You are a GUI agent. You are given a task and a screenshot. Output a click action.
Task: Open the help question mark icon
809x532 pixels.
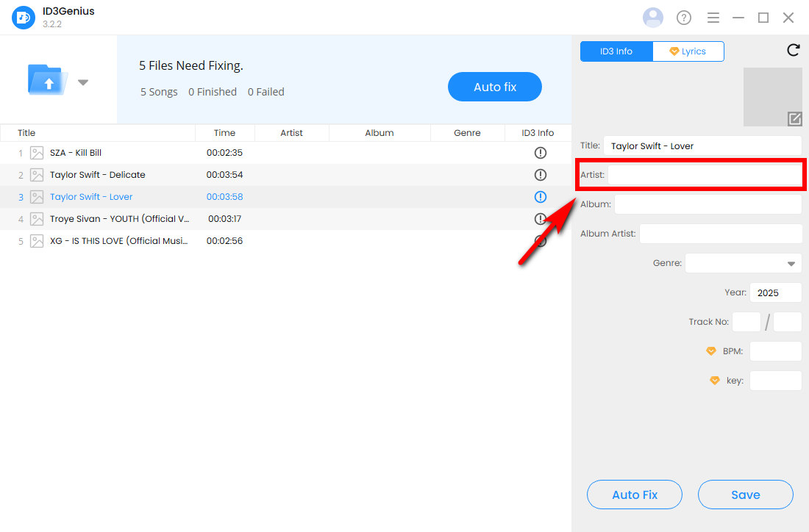click(x=684, y=18)
